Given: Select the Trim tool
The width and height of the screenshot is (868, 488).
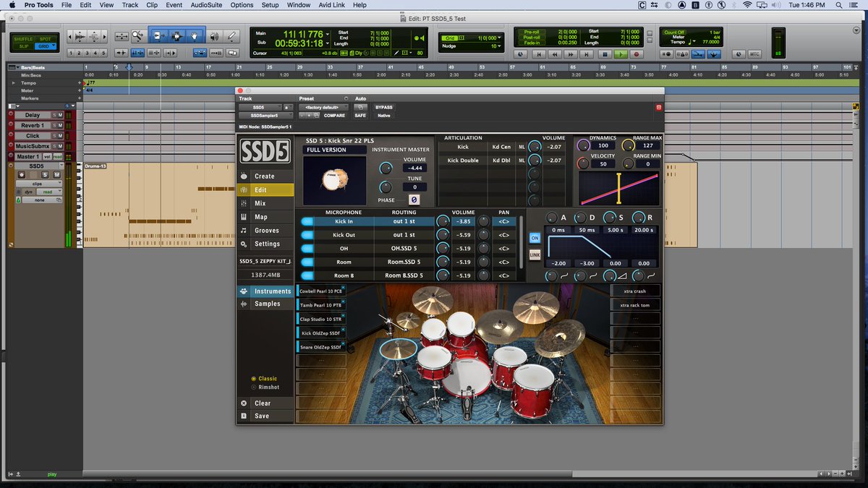Looking at the screenshot, I should pos(158,35).
